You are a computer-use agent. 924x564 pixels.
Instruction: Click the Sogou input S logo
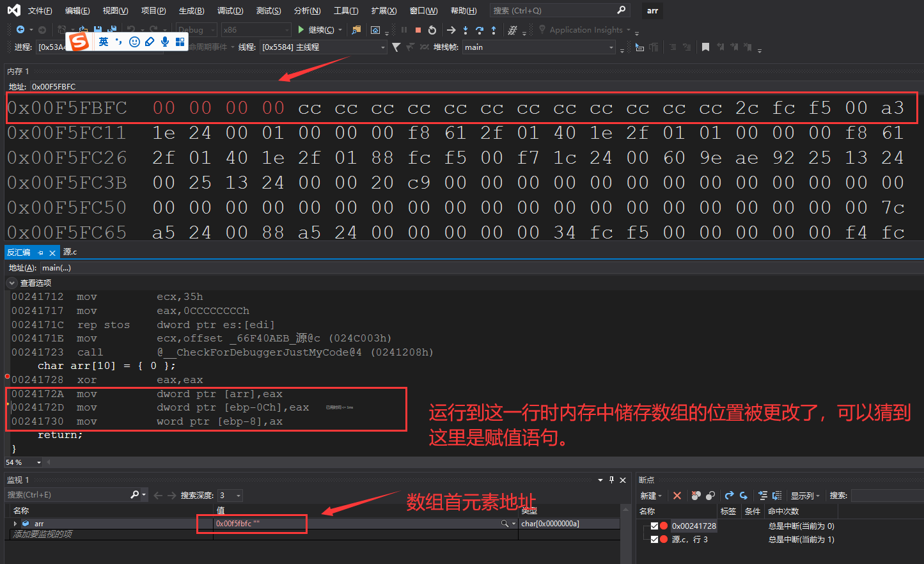tap(79, 42)
